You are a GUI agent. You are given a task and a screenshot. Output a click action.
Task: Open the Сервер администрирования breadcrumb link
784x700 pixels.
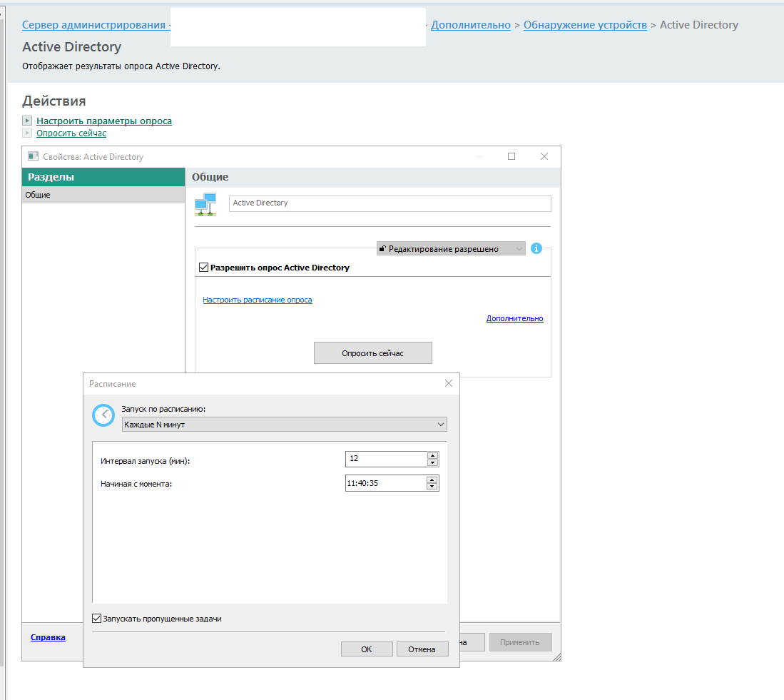click(x=94, y=25)
